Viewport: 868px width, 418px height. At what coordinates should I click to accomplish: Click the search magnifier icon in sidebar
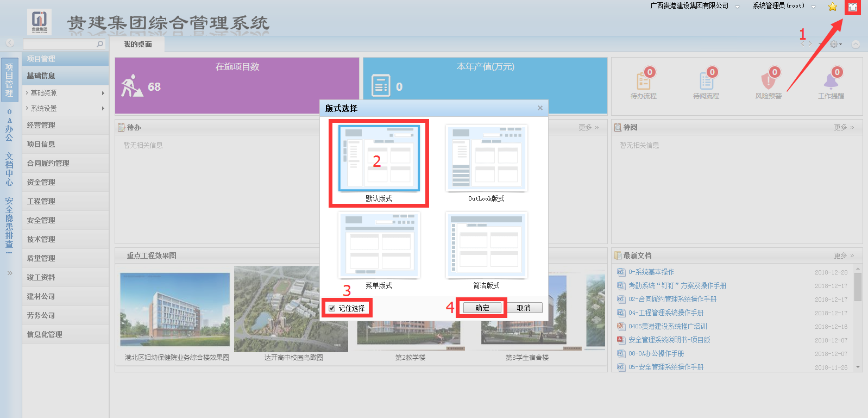coord(100,44)
